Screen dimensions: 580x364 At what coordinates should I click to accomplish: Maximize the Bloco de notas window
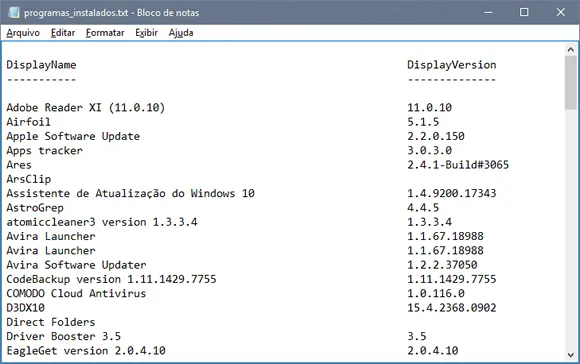click(x=524, y=12)
